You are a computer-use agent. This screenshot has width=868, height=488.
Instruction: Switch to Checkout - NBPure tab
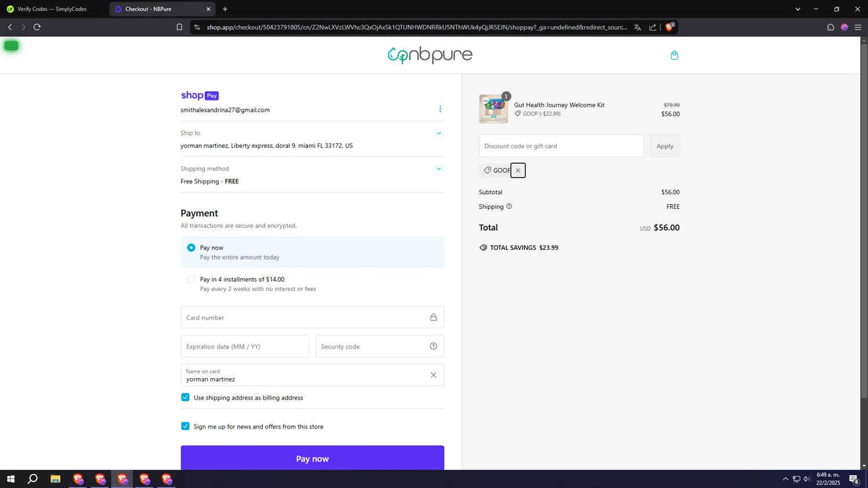[x=162, y=9]
